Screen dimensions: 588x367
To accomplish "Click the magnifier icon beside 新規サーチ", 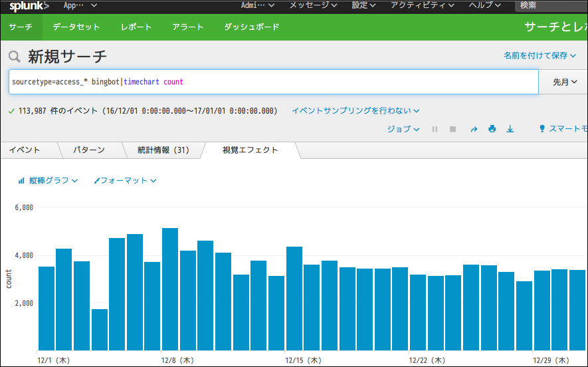I will (15, 57).
